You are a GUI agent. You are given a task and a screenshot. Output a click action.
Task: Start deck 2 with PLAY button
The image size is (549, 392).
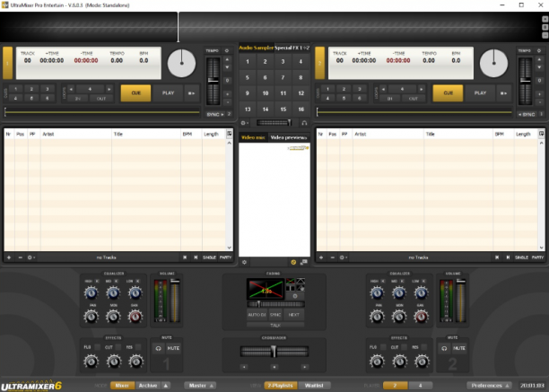(481, 93)
